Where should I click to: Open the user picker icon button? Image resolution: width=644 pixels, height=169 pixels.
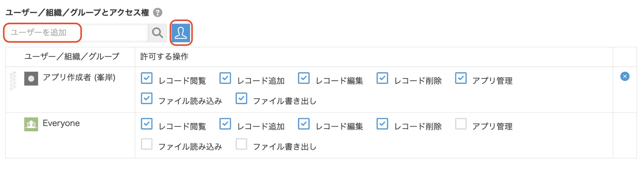[x=181, y=33]
